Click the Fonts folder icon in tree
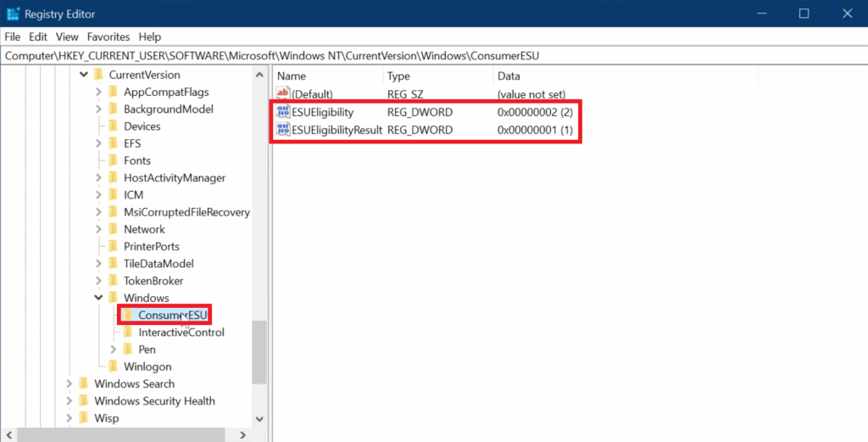Viewport: 868px width, 442px height. [x=113, y=160]
